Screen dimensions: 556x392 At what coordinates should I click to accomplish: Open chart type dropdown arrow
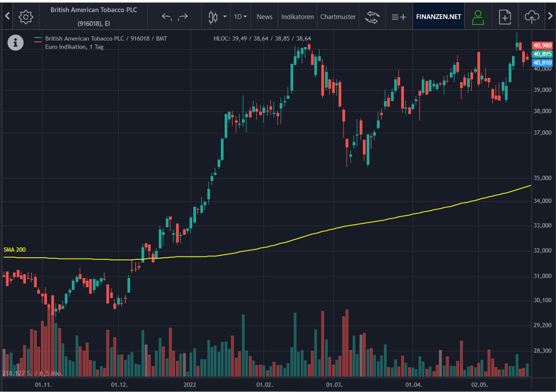(x=225, y=17)
